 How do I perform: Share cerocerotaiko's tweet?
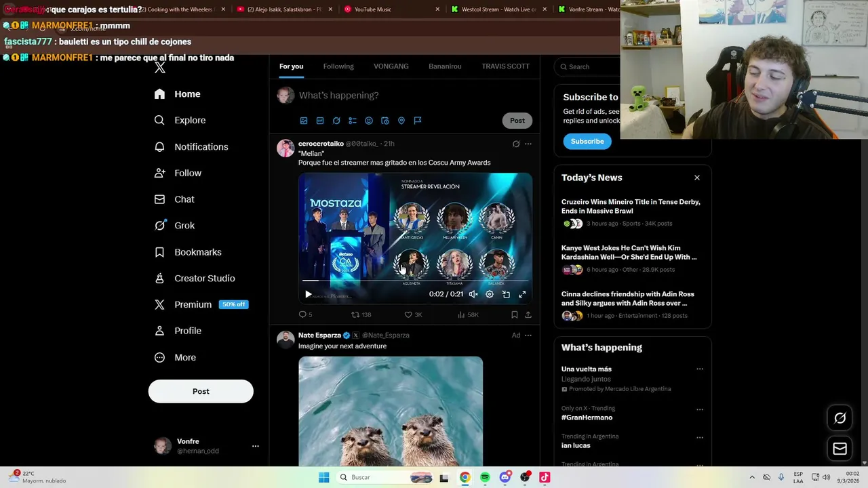(528, 314)
